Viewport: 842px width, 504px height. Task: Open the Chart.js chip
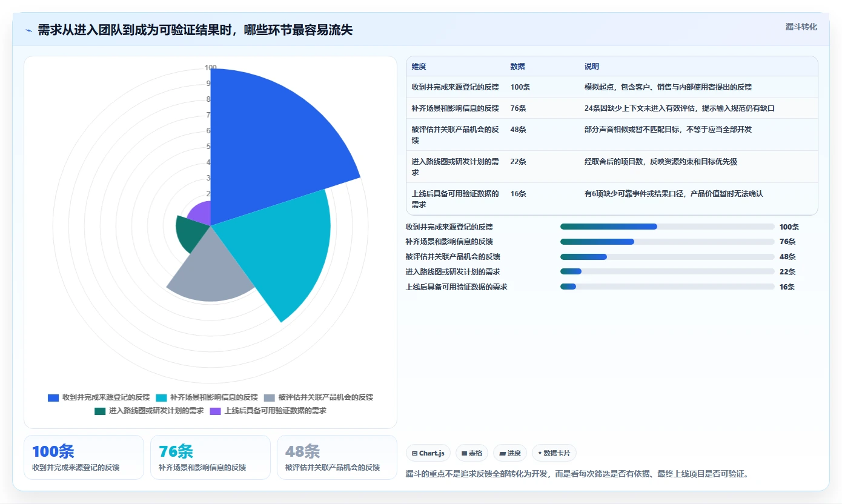[x=428, y=453]
